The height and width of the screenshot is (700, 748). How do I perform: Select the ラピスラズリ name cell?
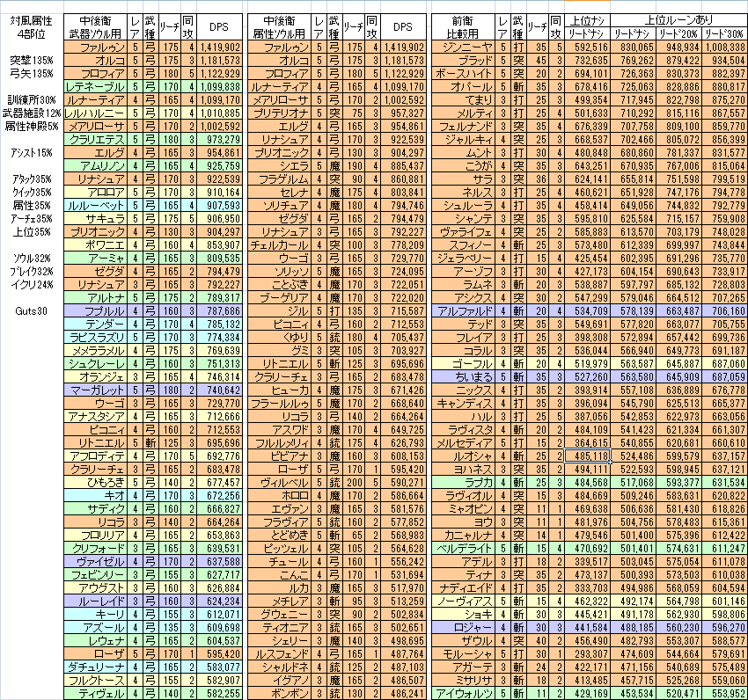(95, 338)
